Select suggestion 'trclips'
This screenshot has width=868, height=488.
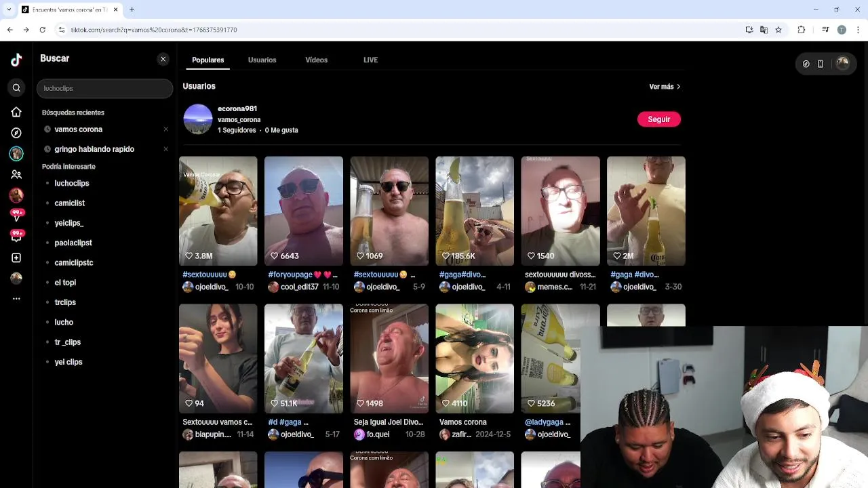point(65,302)
